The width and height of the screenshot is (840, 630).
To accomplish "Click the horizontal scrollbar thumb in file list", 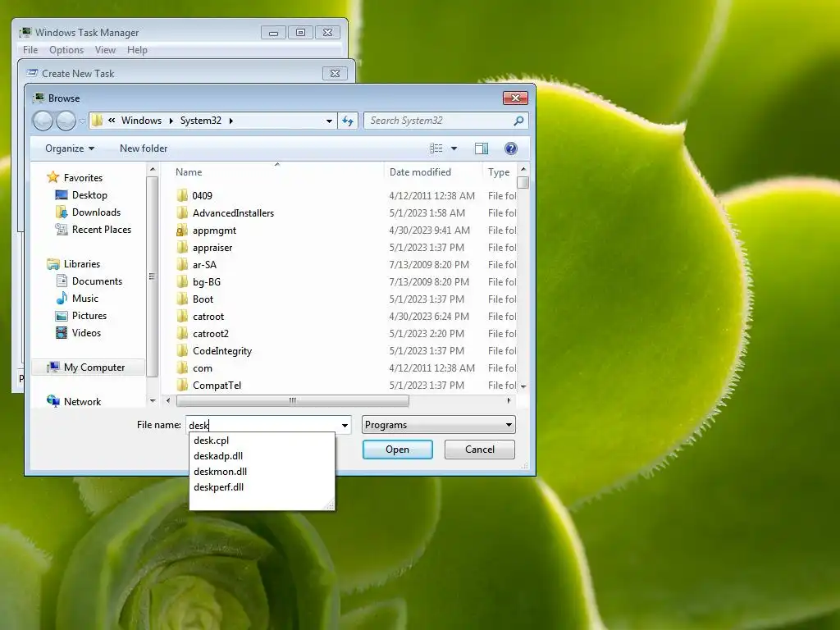I will pos(293,400).
